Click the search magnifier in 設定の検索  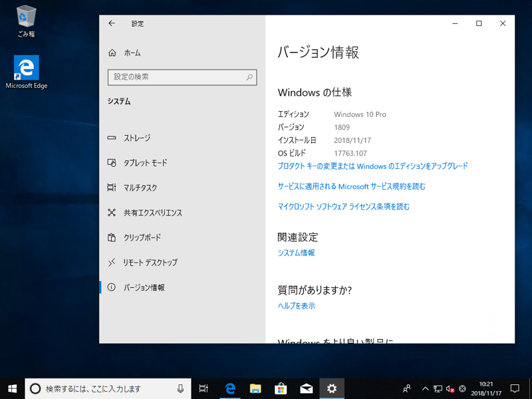pyautogui.click(x=249, y=77)
